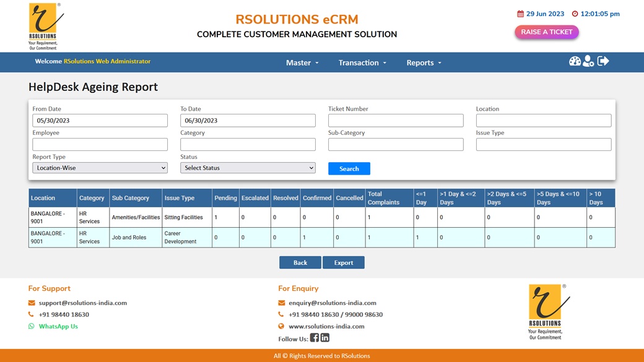Focus the Ticket Number input field

click(x=396, y=121)
